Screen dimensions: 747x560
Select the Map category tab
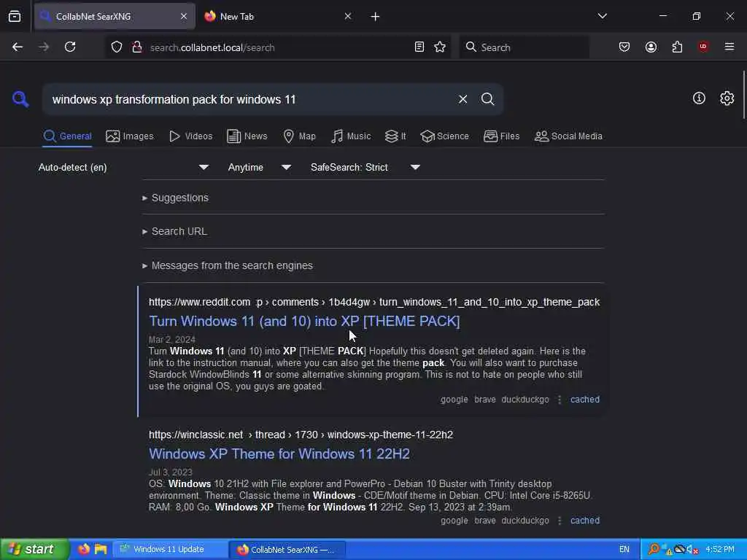click(299, 136)
